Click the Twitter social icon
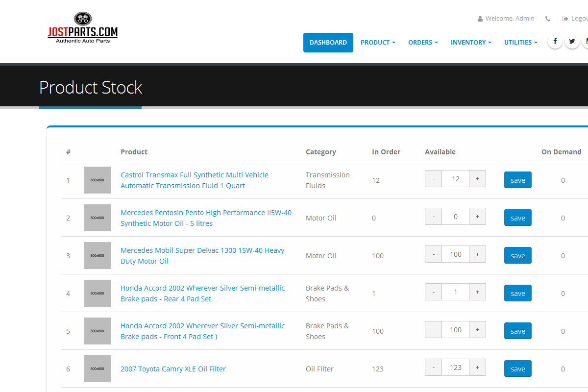Image resolution: width=588 pixels, height=392 pixels. [x=572, y=42]
